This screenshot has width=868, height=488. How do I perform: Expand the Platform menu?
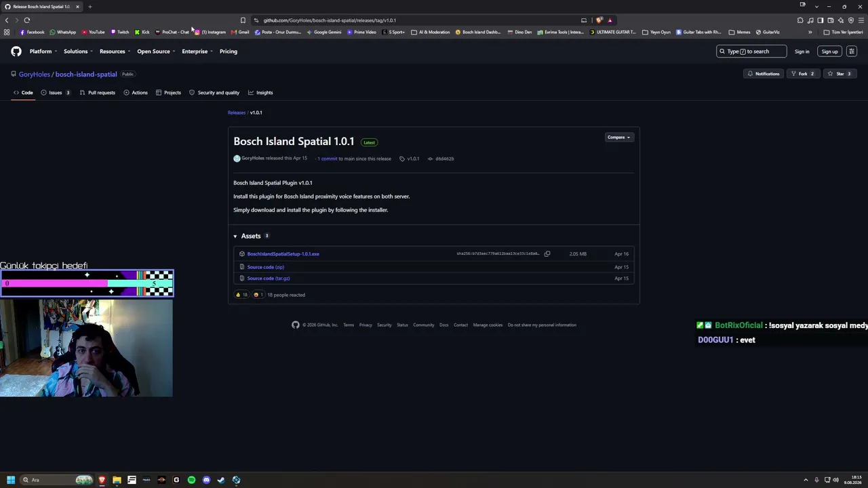click(43, 52)
